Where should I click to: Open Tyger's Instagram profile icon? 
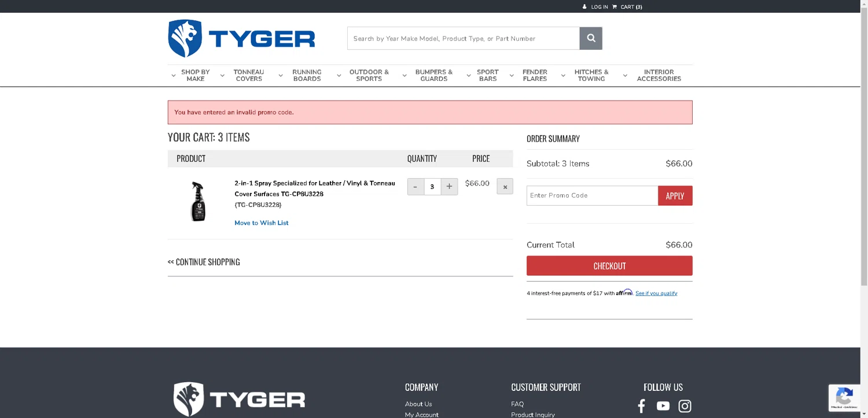coord(685,406)
